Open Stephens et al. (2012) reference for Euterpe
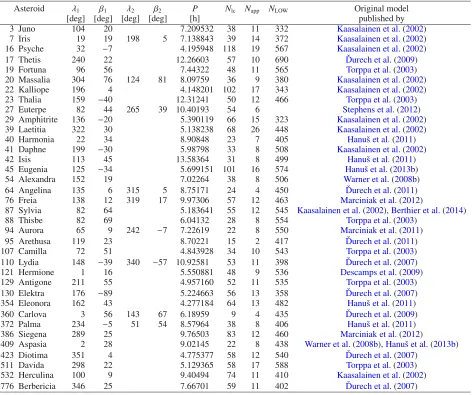Image resolution: width=472 pixels, height=395 pixels. click(x=381, y=110)
